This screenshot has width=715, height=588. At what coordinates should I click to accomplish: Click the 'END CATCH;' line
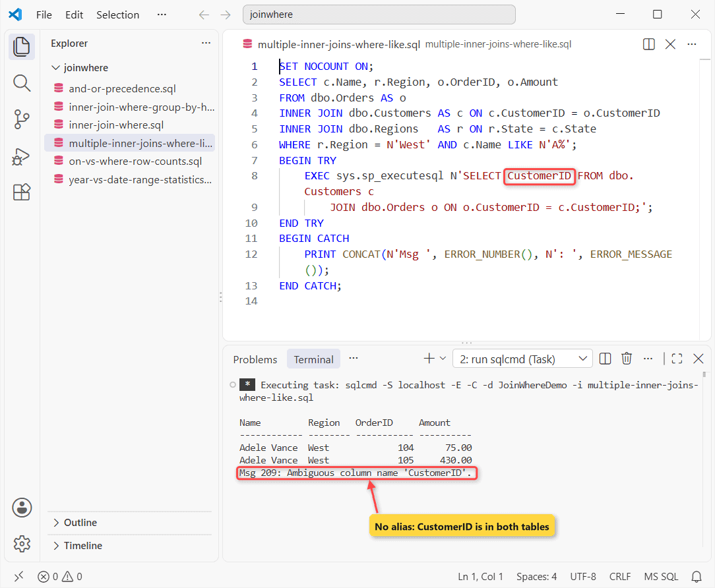coord(310,286)
